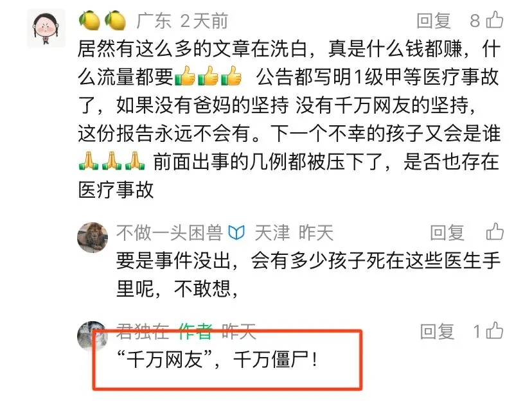
Task: Tap the lemon emoji username
Action: coord(102,21)
